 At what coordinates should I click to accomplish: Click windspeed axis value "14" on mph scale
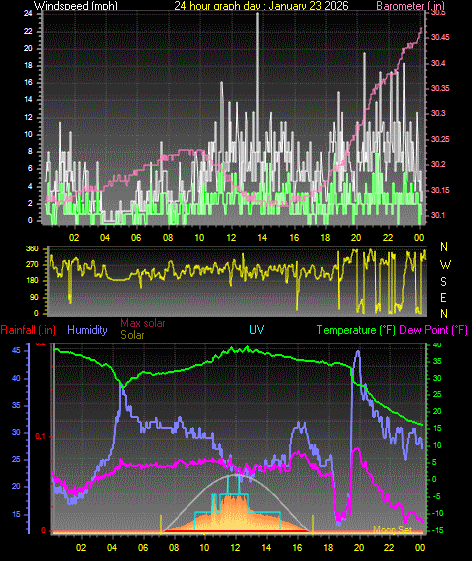click(28, 99)
